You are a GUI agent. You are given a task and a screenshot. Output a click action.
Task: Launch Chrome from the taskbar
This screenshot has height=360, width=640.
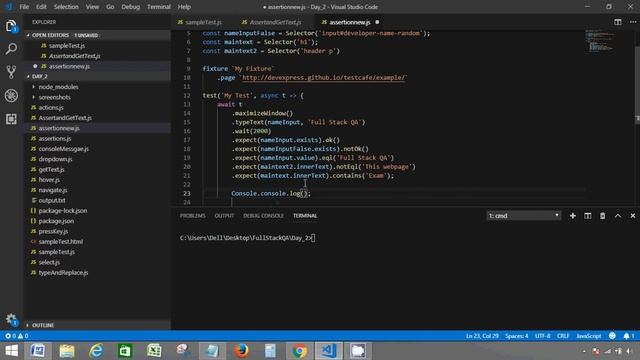click(299, 351)
